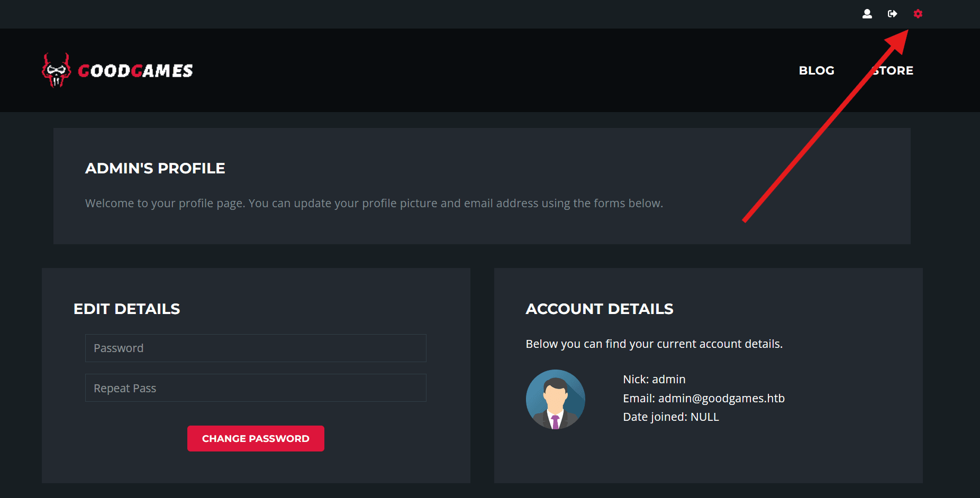Image resolution: width=980 pixels, height=498 pixels.
Task: Select the Date joined: NULL line
Action: pos(670,417)
